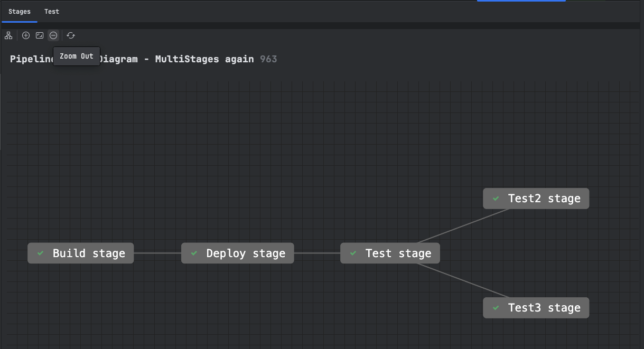Select the Build stage node
644x349 pixels.
click(81, 253)
